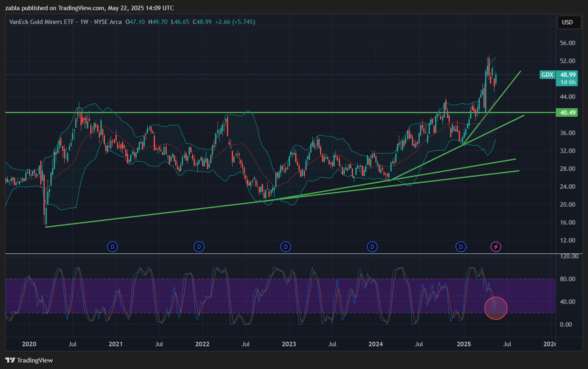Click the NYSE Arca exchange label

click(x=108, y=22)
